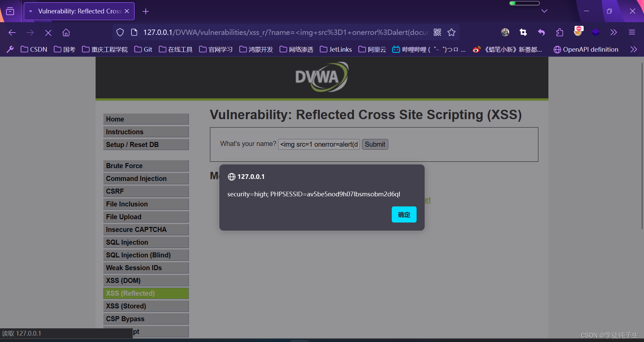Click the DVWA logo
This screenshot has width=644, height=342.
pos(322,77)
